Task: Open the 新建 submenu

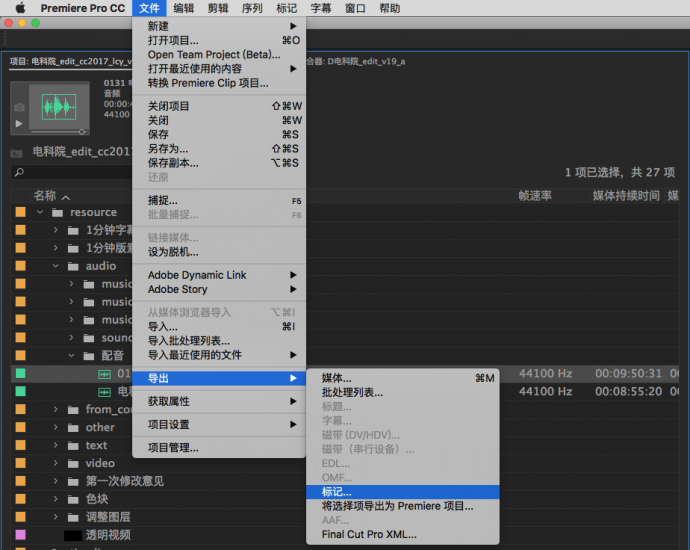Action: (219, 26)
